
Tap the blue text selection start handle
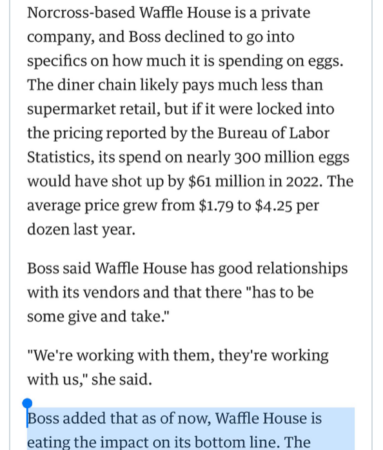coord(27,404)
